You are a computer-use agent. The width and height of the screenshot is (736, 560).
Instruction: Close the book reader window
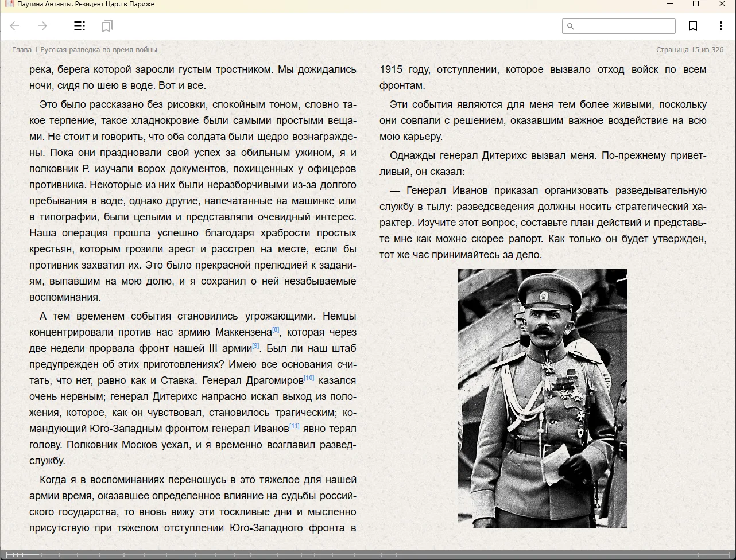pos(722,4)
